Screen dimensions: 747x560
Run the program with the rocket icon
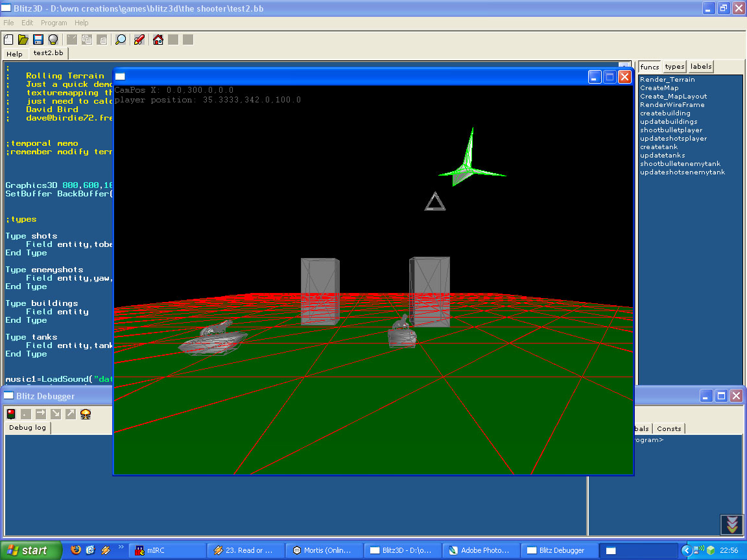tap(139, 40)
